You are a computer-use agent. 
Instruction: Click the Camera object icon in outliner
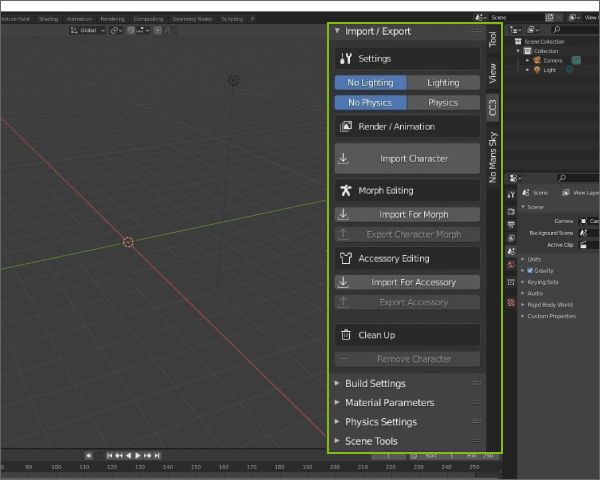537,60
